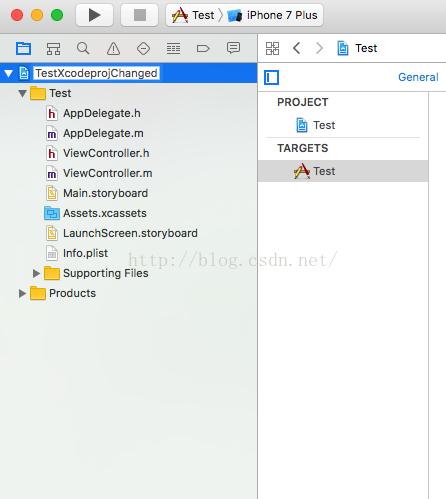Close the Xcode window
The image size is (446, 499).
[17, 15]
